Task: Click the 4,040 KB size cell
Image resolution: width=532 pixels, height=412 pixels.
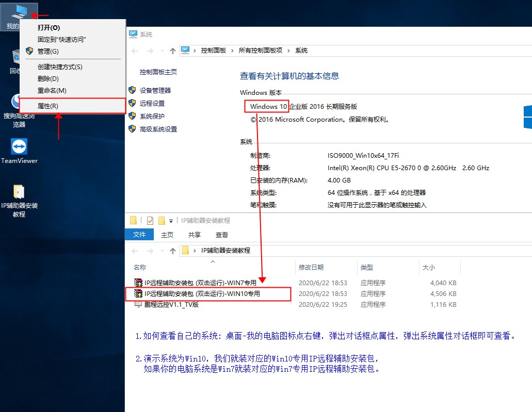Action: 443,283
